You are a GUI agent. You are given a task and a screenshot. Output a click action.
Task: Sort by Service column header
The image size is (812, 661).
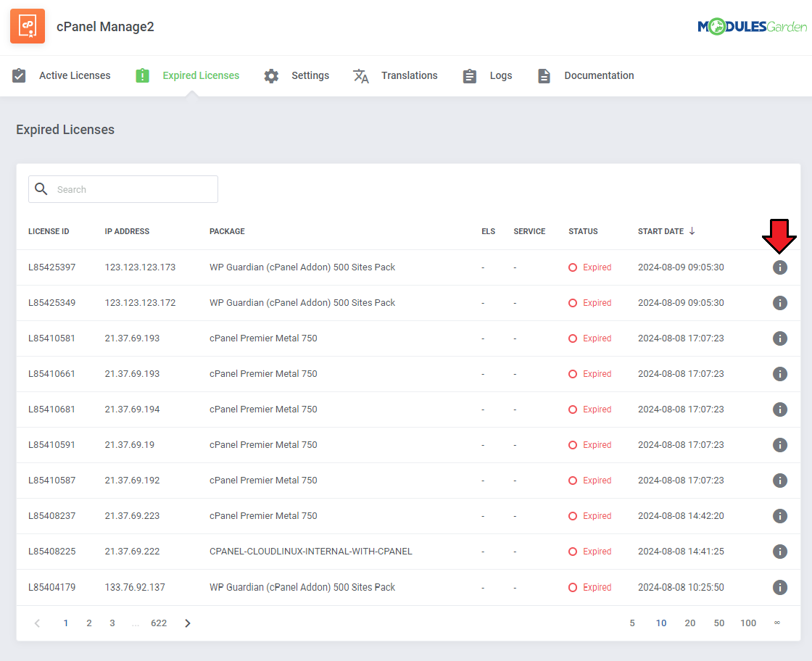coord(529,231)
